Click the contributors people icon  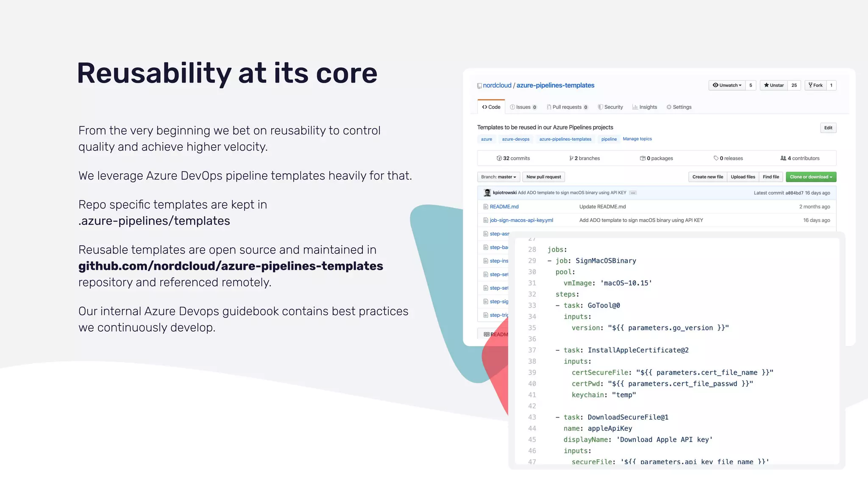coord(783,158)
